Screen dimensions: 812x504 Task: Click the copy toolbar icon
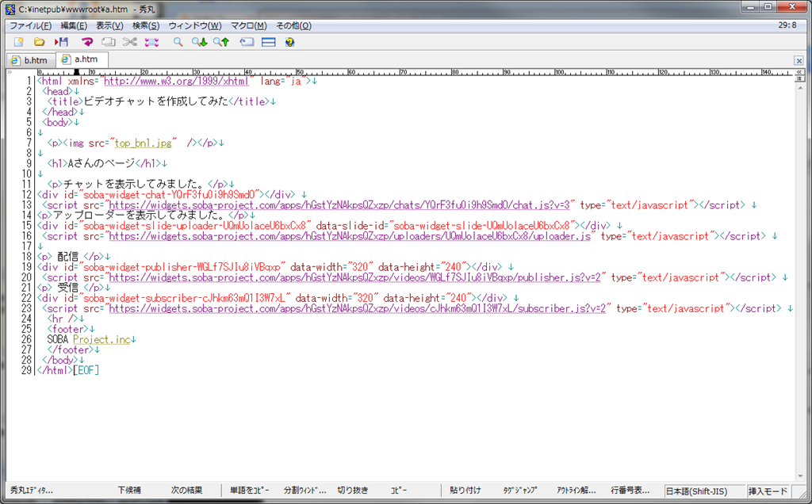click(108, 42)
